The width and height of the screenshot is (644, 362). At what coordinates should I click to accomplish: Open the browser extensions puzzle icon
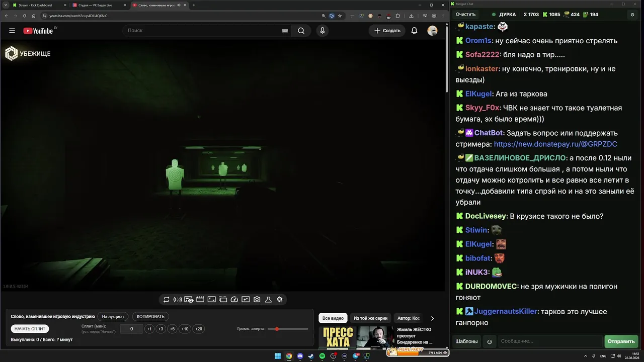(398, 16)
